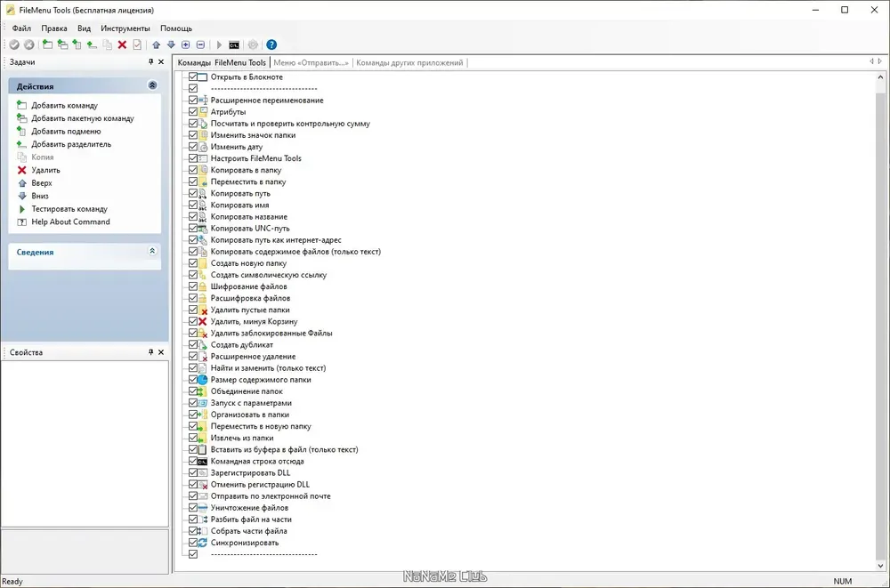Click Help About Command link

71,222
